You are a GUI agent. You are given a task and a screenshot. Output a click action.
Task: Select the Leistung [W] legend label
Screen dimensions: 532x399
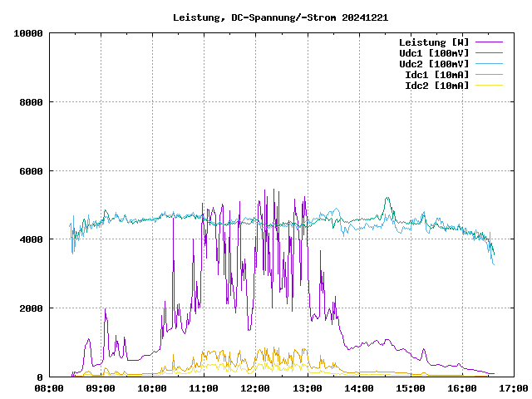[x=434, y=42]
